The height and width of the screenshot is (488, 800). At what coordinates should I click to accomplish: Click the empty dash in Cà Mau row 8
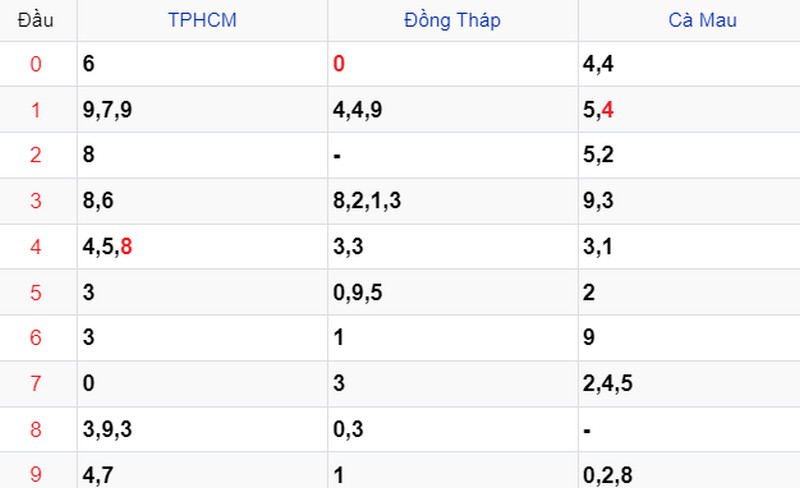coord(587,431)
